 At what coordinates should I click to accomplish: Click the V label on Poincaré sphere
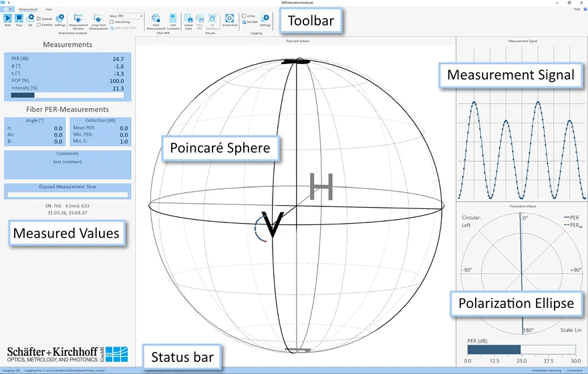[x=272, y=224]
